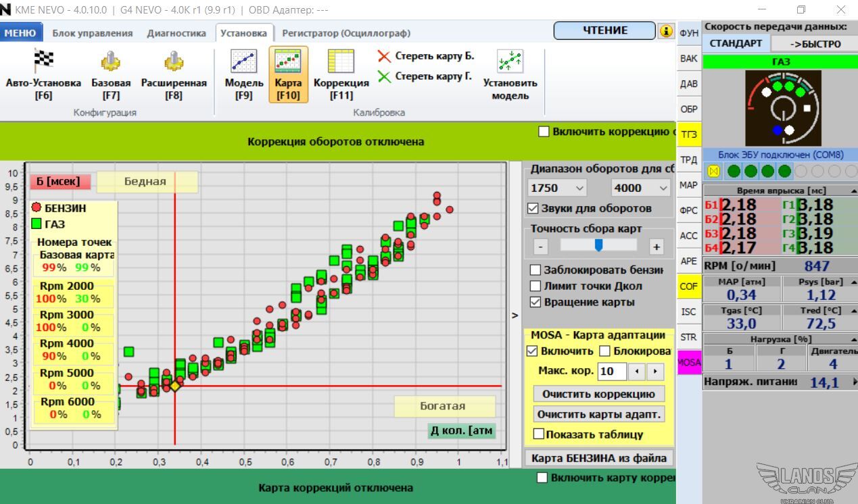The height and width of the screenshot is (504, 858).
Task: Open the 1750 minimum RPM dropdown
Action: (557, 188)
